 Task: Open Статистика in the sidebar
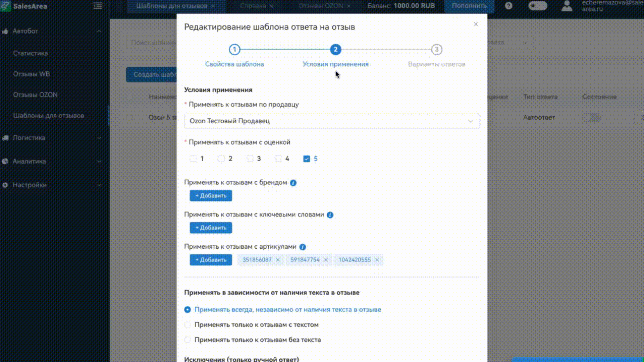31,53
